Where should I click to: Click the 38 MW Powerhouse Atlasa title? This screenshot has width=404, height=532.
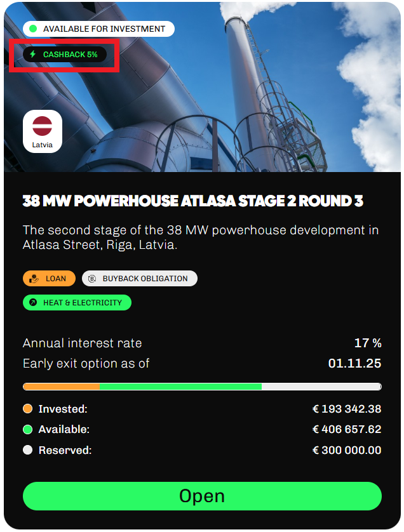click(193, 201)
